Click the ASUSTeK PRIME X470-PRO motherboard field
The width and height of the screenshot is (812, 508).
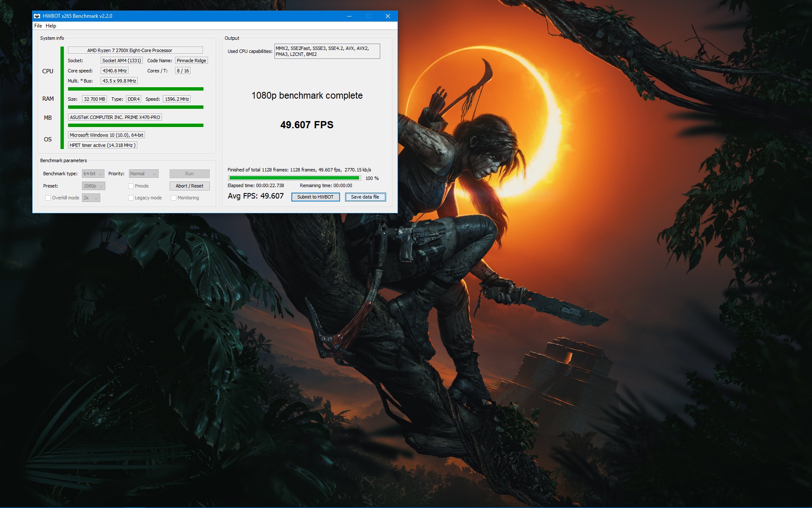click(x=115, y=117)
